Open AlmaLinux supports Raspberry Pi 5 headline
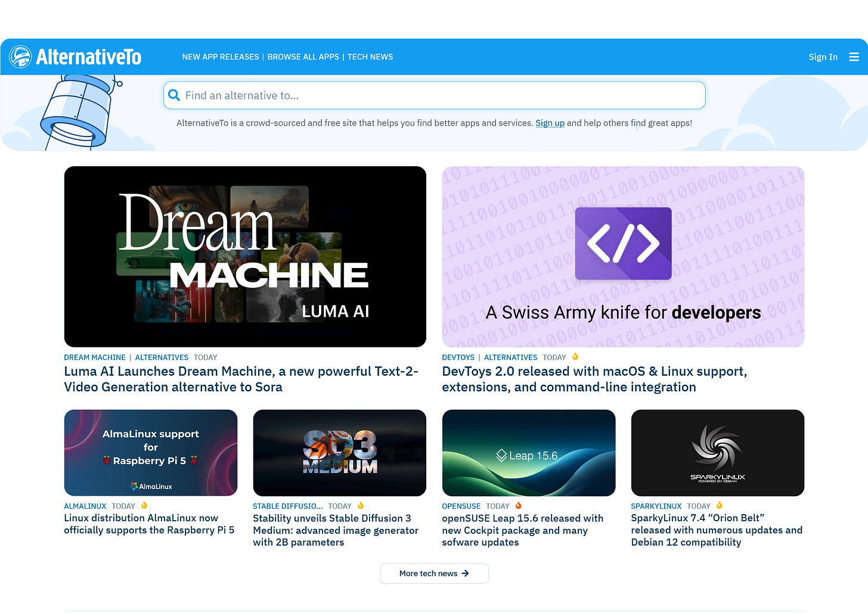The width and height of the screenshot is (868, 613). (x=149, y=524)
